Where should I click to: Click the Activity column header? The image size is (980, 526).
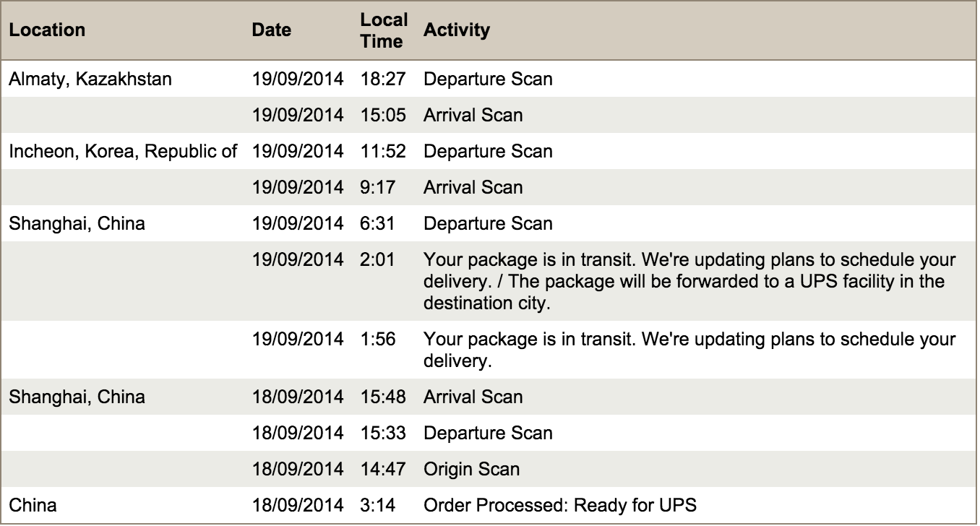click(456, 30)
